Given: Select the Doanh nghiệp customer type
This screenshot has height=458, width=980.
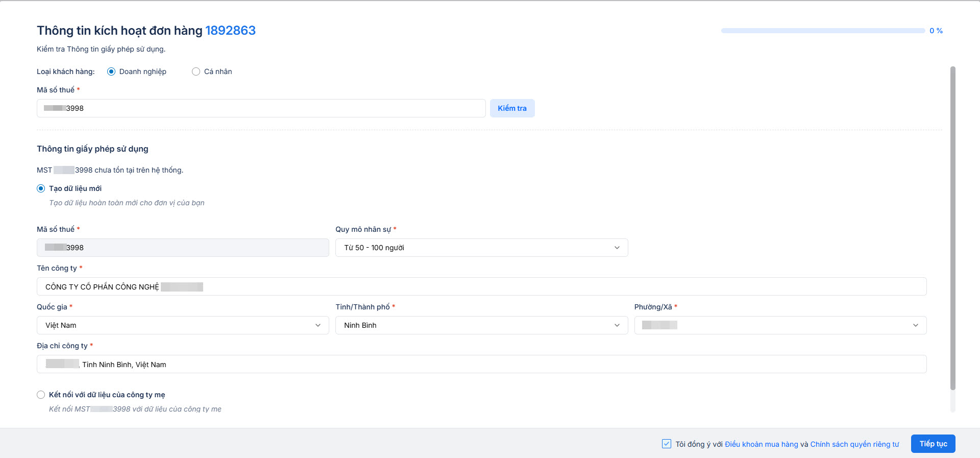Looking at the screenshot, I should 111,71.
